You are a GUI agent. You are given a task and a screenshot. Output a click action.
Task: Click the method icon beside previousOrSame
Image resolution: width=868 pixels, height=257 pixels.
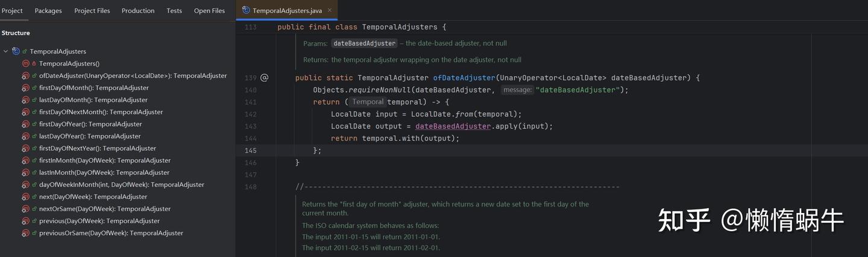coord(25,233)
